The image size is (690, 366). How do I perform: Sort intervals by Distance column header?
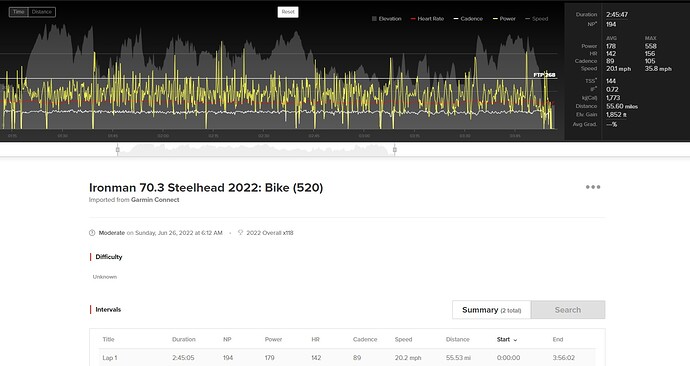(x=458, y=340)
